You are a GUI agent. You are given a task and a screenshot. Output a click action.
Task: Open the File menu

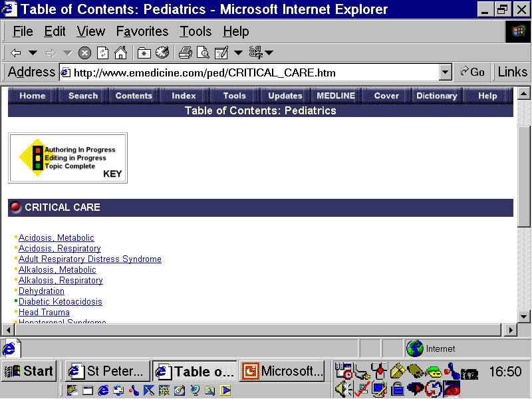[23, 31]
